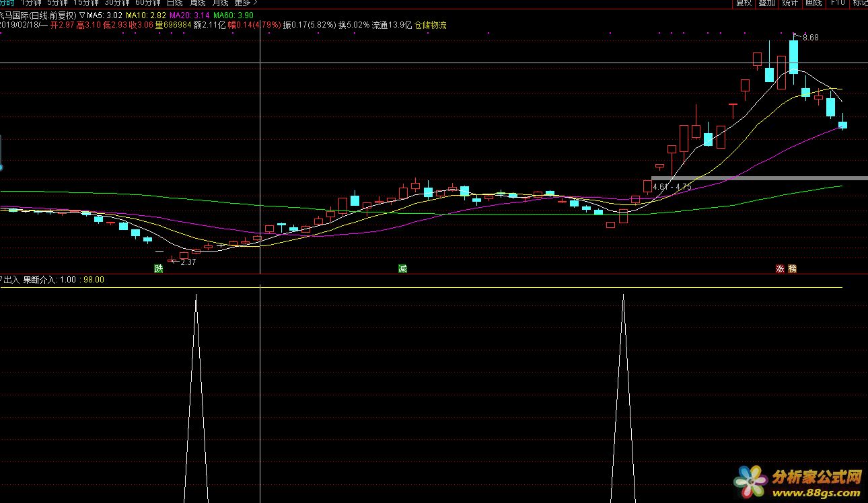Click the 流通13.9亿 float value

[392, 25]
